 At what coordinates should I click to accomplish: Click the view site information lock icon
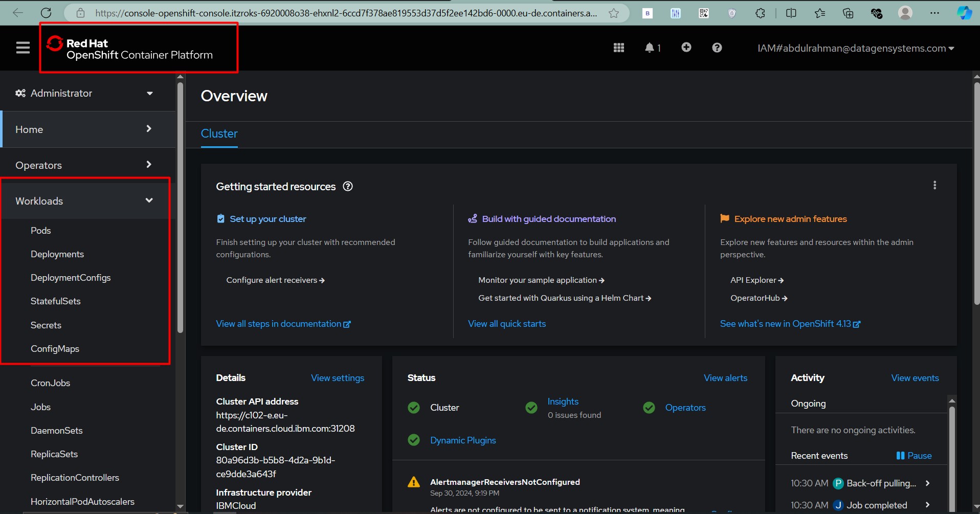80,13
